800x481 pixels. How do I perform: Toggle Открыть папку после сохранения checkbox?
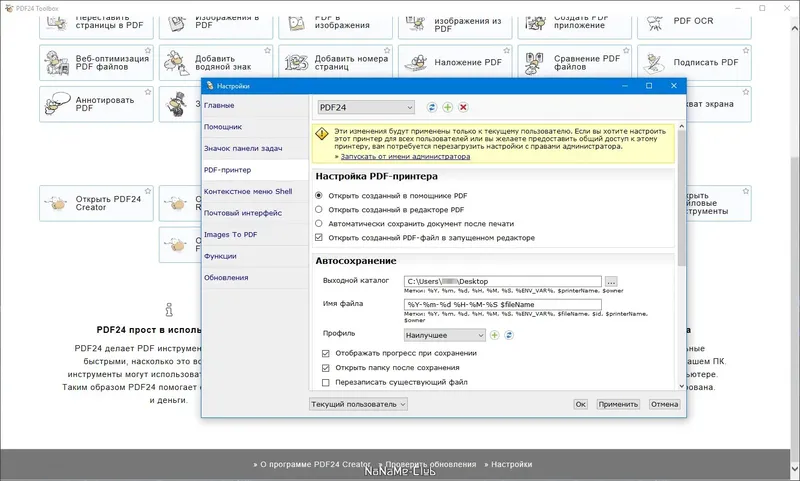(326, 367)
